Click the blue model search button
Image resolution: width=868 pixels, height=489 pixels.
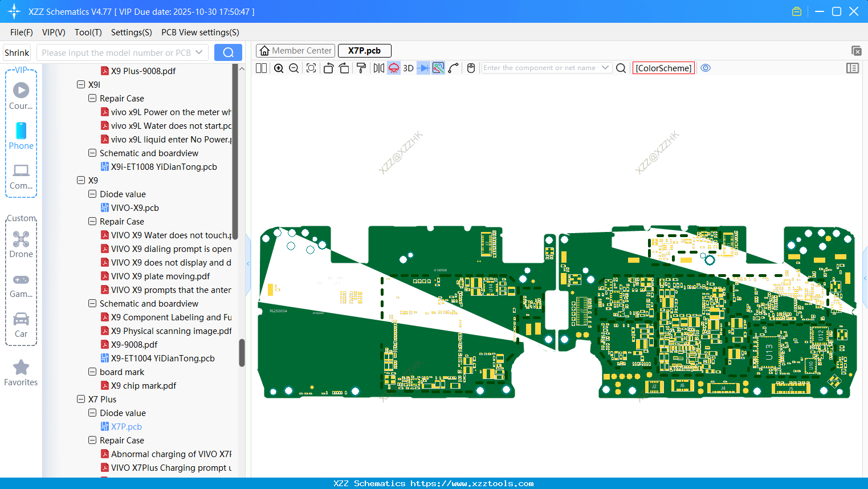coord(228,52)
